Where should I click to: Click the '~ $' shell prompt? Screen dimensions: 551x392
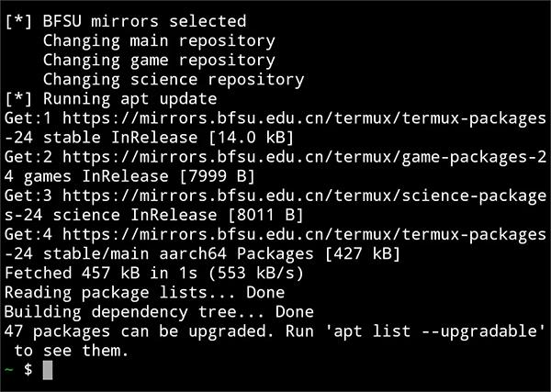pyautogui.click(x=18, y=370)
